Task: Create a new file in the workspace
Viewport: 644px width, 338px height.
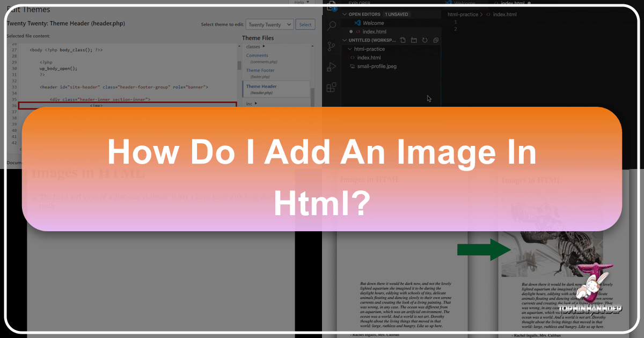Action: (404, 40)
